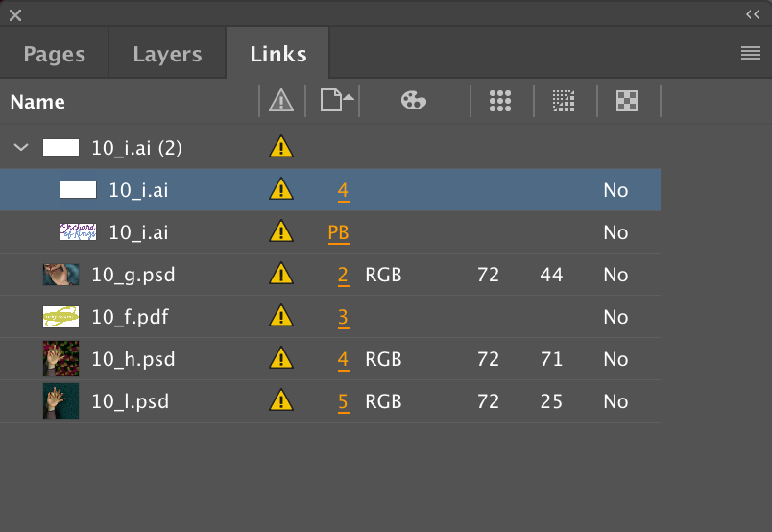Click the warning icon beside 10_g.psd
Viewport: 772px width, 532px height.
[281, 274]
